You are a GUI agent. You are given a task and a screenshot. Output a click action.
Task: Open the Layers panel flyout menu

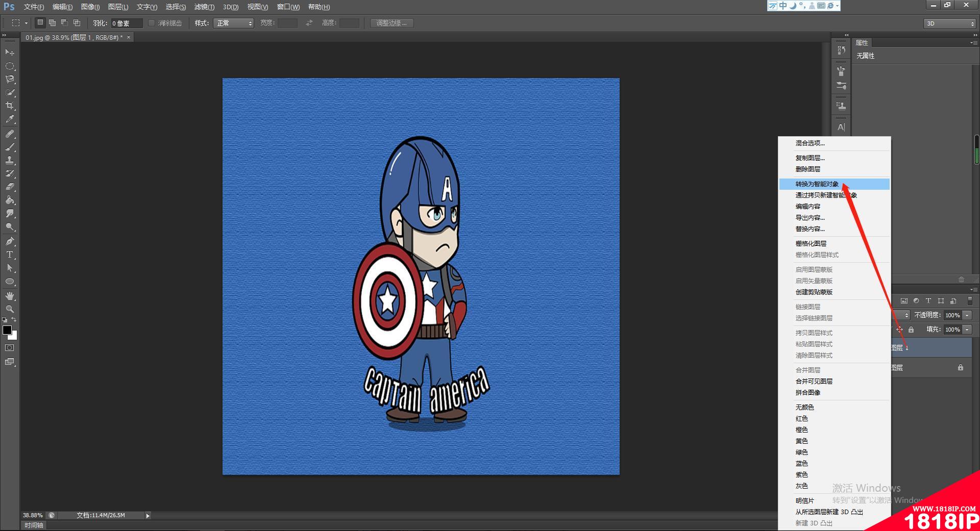(974, 290)
